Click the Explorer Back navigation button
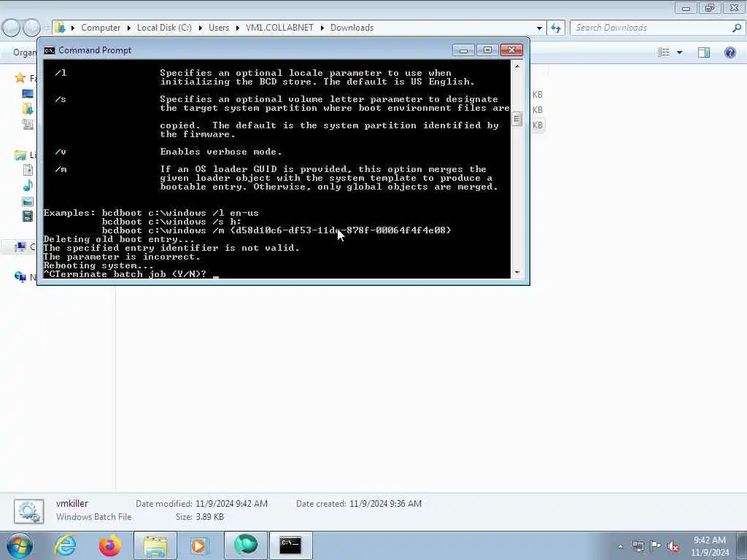The image size is (747, 560). click(11, 28)
